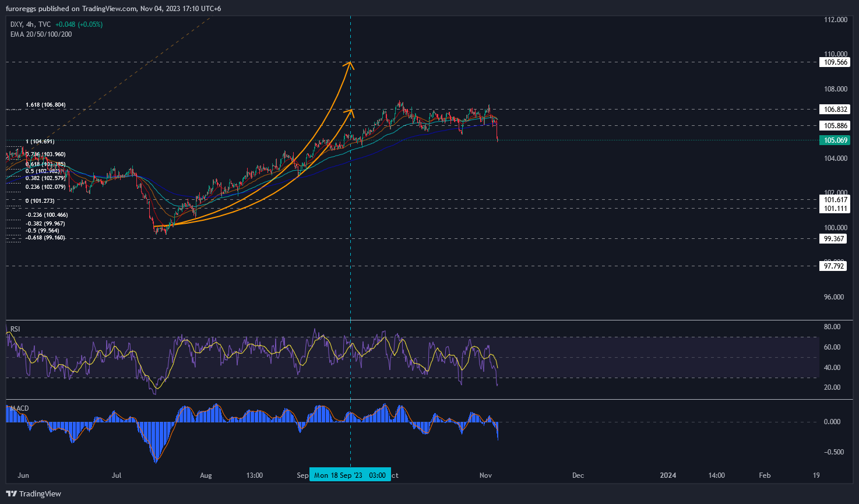Click the RSI scale value 40.00
Image resolution: width=859 pixels, height=504 pixels.
point(832,368)
